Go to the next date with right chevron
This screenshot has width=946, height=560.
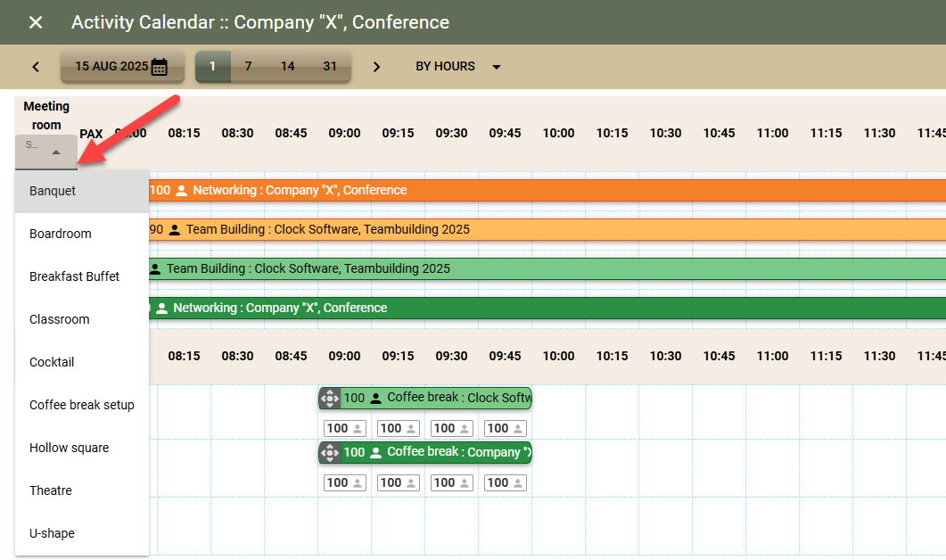tap(376, 66)
